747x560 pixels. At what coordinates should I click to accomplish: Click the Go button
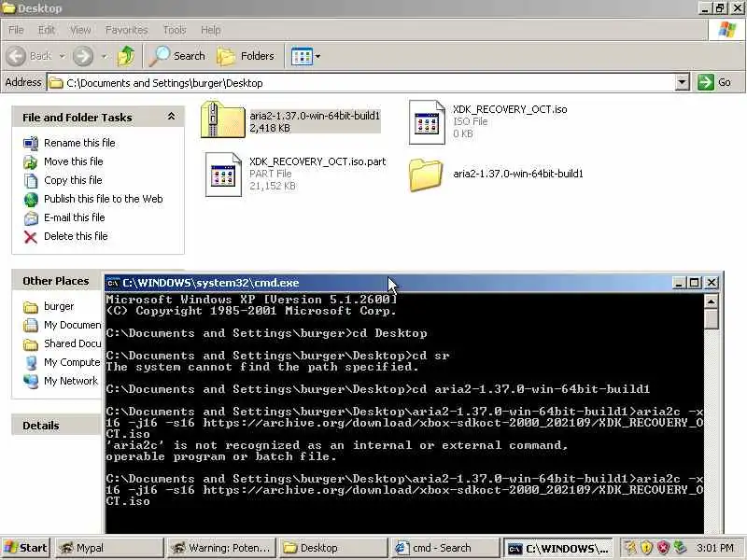(x=714, y=82)
